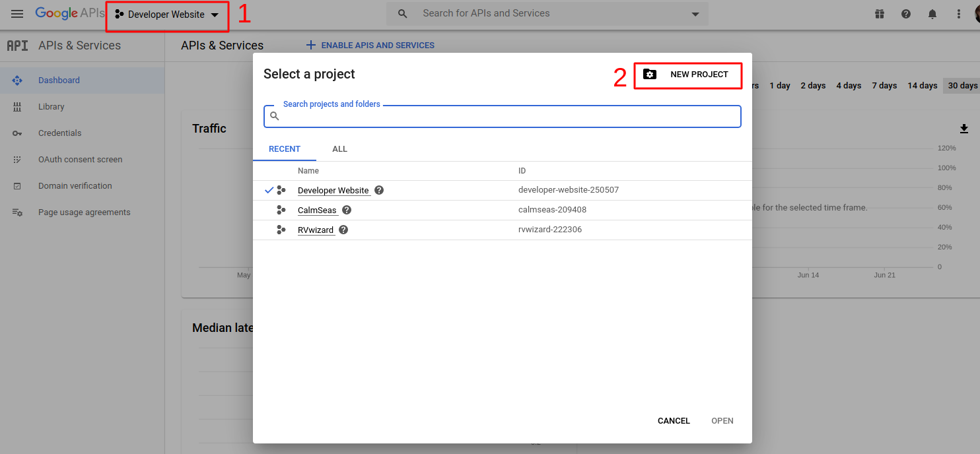
Task: Click the CANCEL button
Action: pyautogui.click(x=674, y=421)
